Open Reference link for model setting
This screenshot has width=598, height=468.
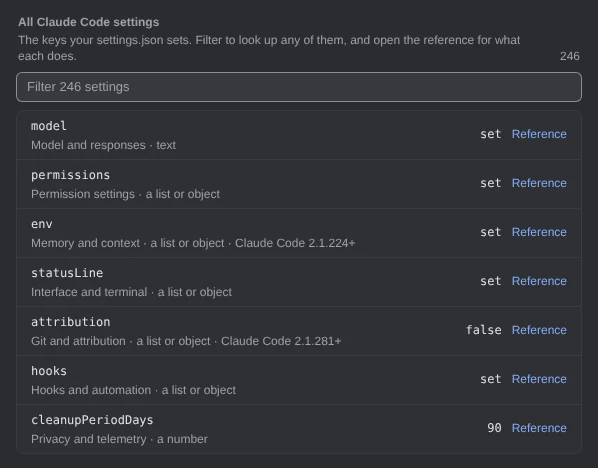pyautogui.click(x=539, y=134)
